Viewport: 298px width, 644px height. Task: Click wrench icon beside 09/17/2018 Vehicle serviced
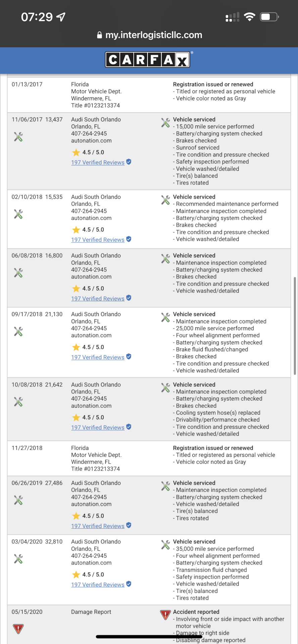[165, 317]
